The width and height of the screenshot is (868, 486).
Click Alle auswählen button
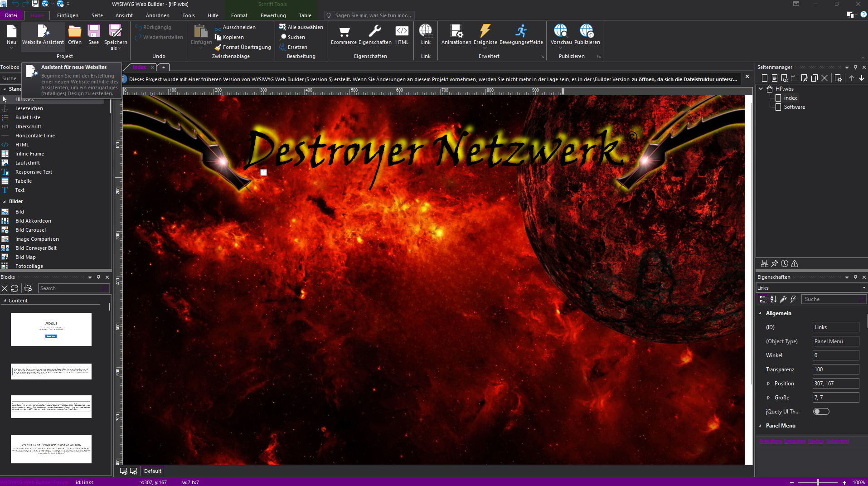[x=301, y=27]
